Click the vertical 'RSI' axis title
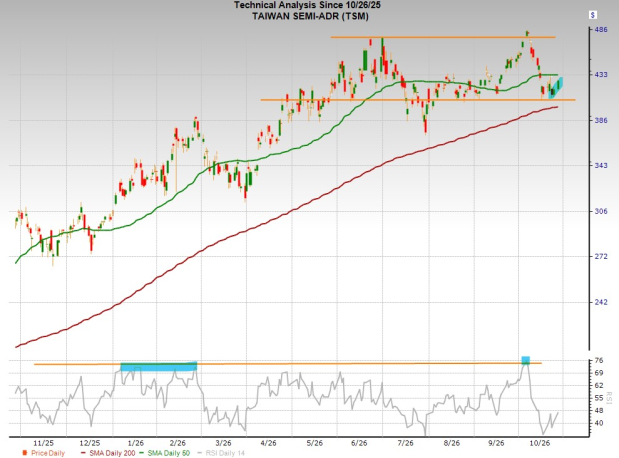 pos(609,398)
